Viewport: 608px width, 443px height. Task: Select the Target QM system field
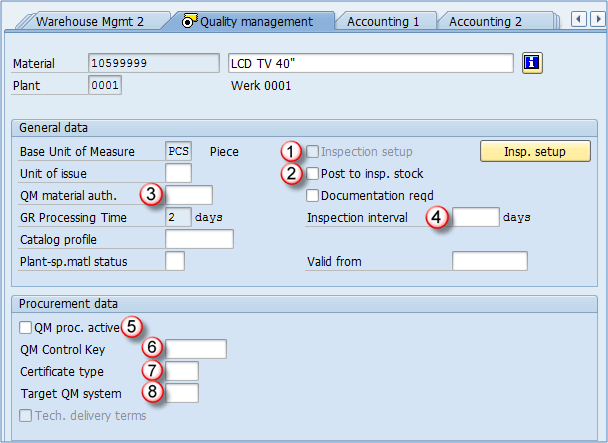(182, 393)
